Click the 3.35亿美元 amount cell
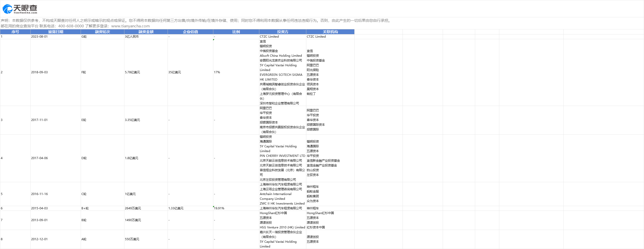 point(146,120)
